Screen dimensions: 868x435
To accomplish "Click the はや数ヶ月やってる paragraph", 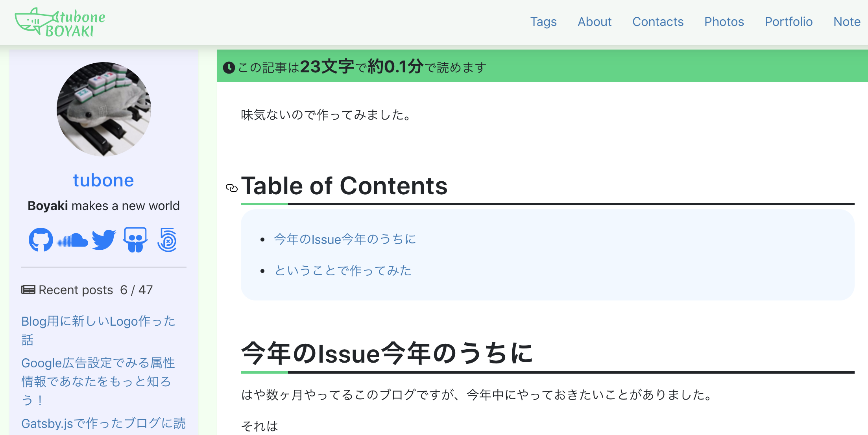I will pyautogui.click(x=477, y=394).
